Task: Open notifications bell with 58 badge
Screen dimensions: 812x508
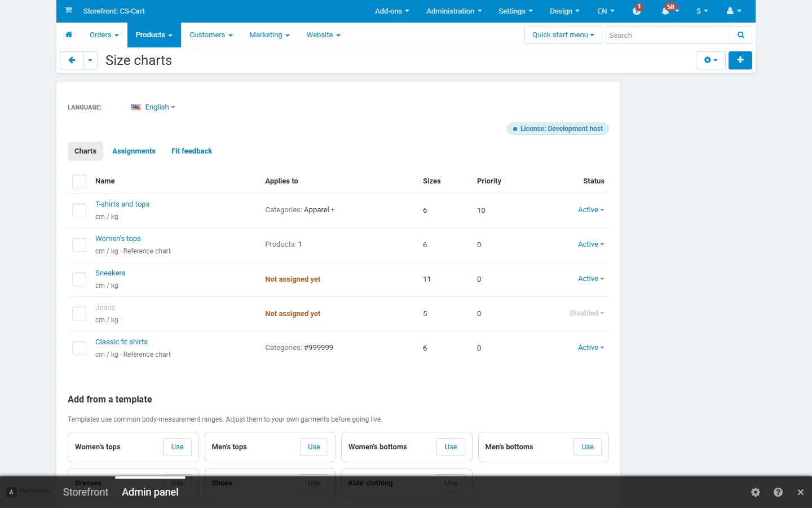Action: click(x=669, y=11)
